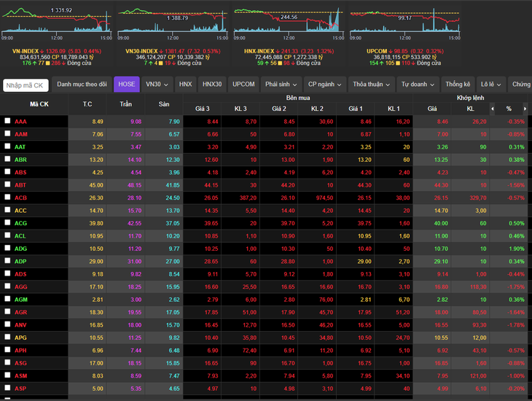Screen dimensions: 532x401
Task: Expand the Phái sinh dropdown
Action: [x=281, y=84]
